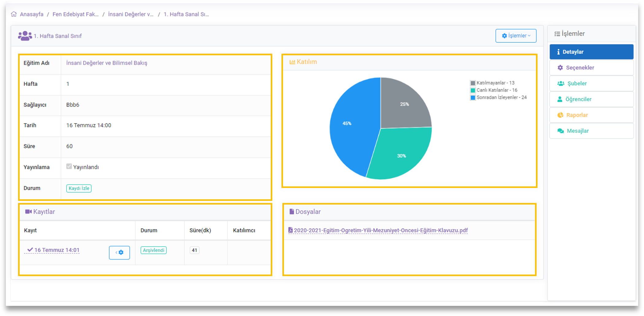644x316 pixels.
Task: Click the blue Sonradan İzleyenler legend swatch
Action: pyautogui.click(x=473, y=98)
